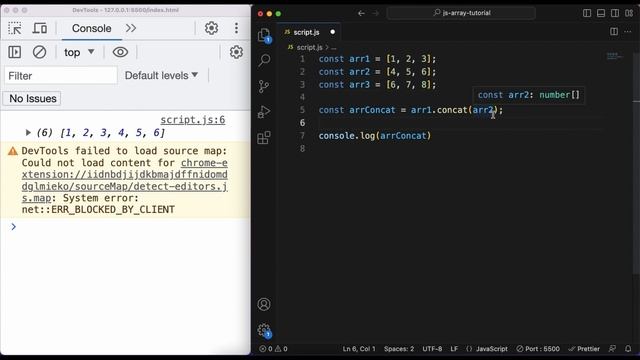Screen dimensions: 640x360
Task: Click line number 7 in the gutter
Action: 302,136
